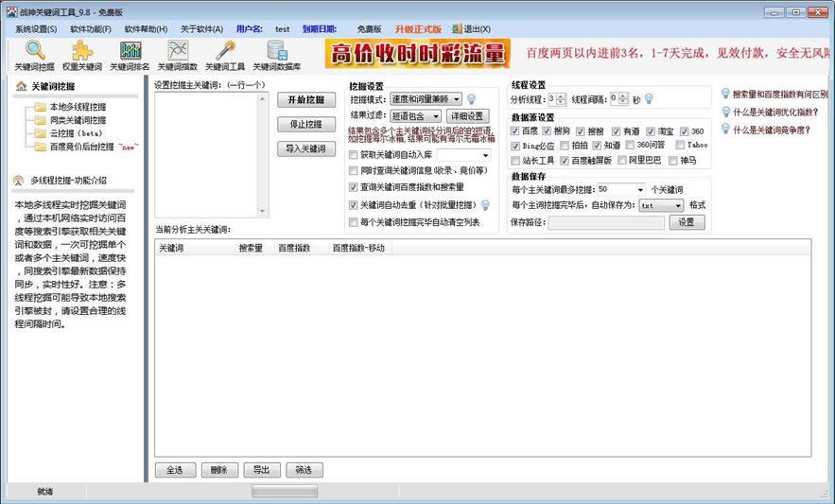
Task: Open the 软件帮助(H) menu
Action: (146, 28)
